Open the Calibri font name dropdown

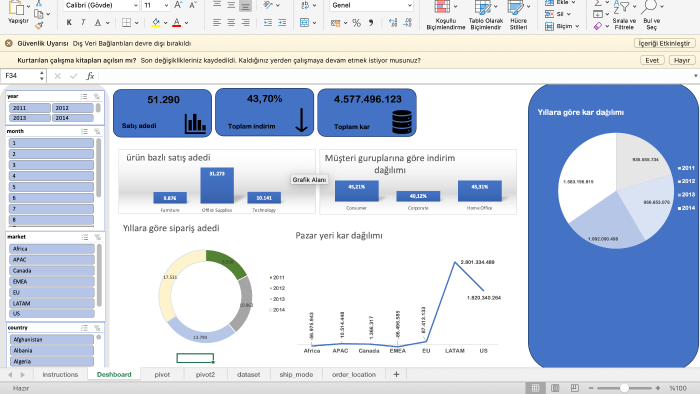[x=135, y=5]
